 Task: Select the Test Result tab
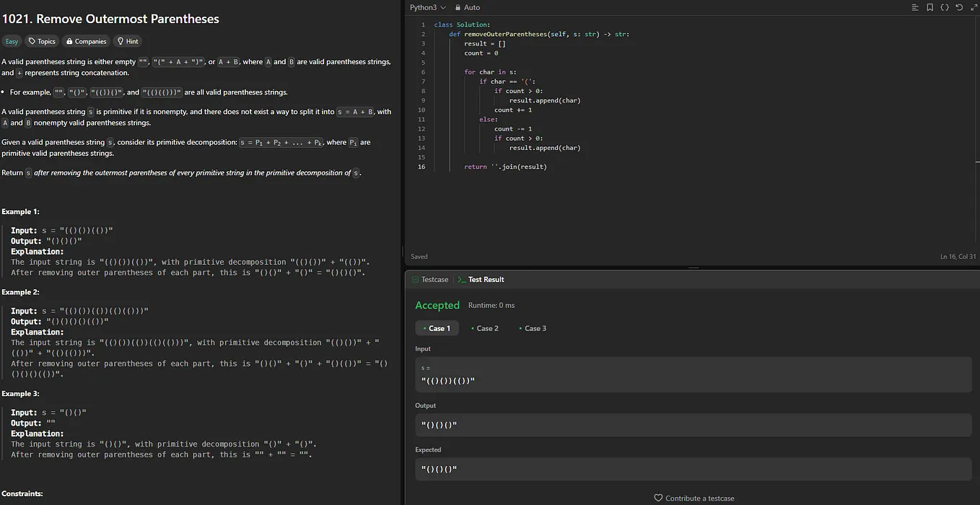[481, 279]
